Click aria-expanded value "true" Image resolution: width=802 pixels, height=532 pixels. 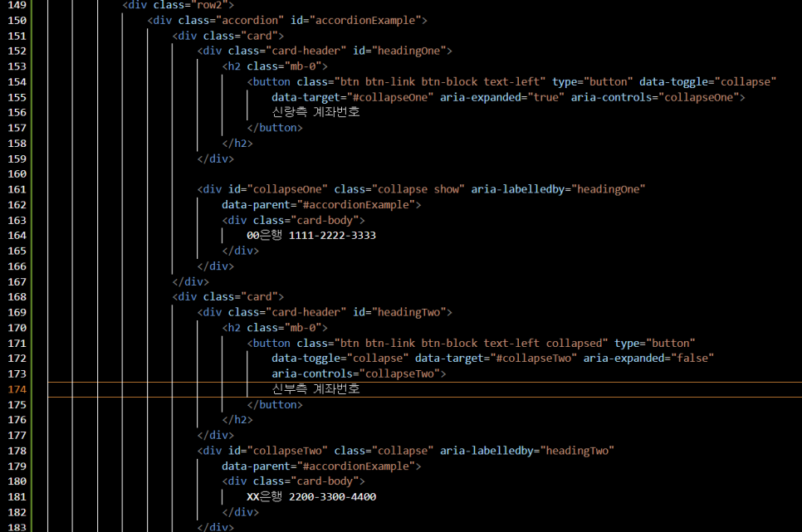pyautogui.click(x=546, y=97)
